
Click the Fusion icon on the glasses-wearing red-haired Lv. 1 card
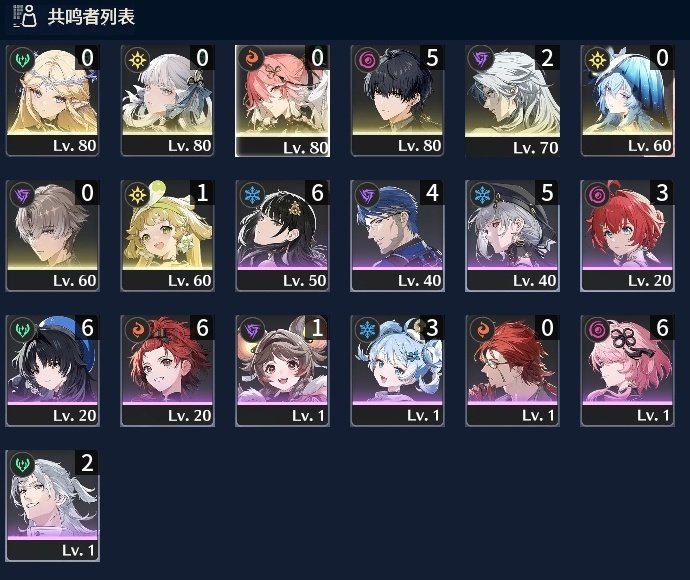coord(481,329)
